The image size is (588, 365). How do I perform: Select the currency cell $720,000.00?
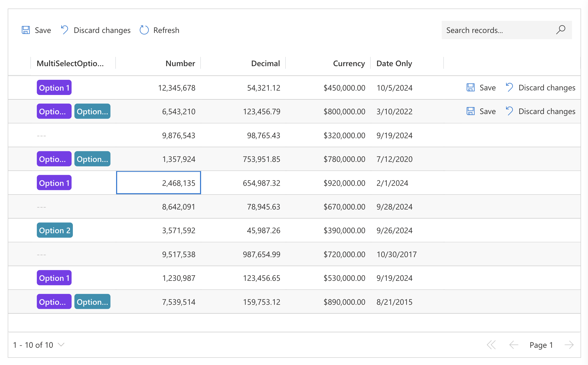click(344, 254)
